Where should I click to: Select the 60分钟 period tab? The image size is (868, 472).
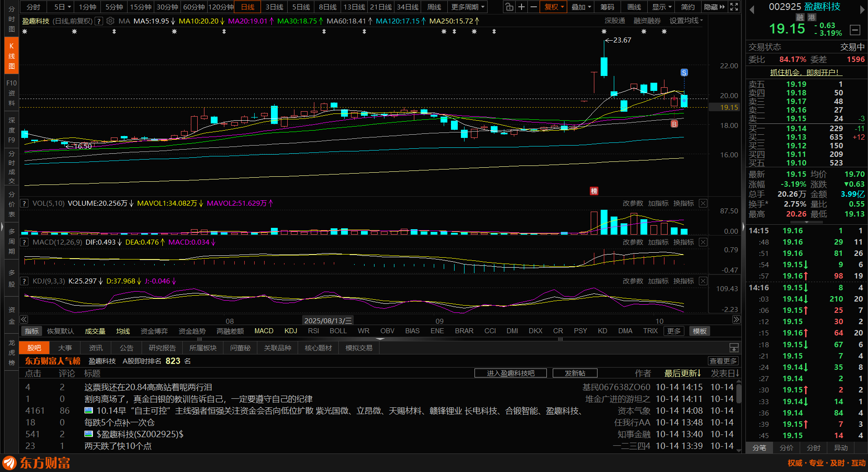(194, 7)
